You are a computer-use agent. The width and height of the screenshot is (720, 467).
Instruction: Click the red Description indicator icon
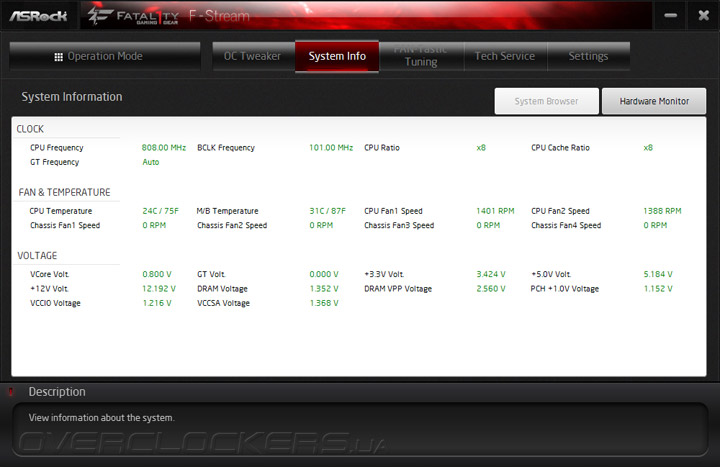click(x=11, y=392)
